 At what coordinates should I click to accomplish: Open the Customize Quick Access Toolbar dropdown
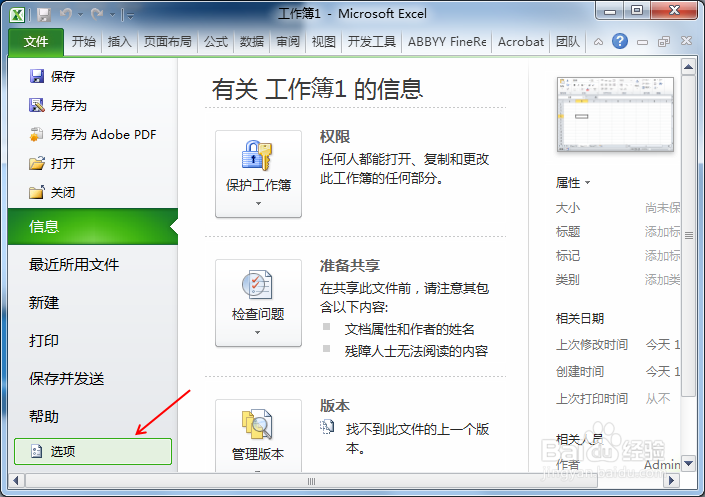click(x=130, y=16)
